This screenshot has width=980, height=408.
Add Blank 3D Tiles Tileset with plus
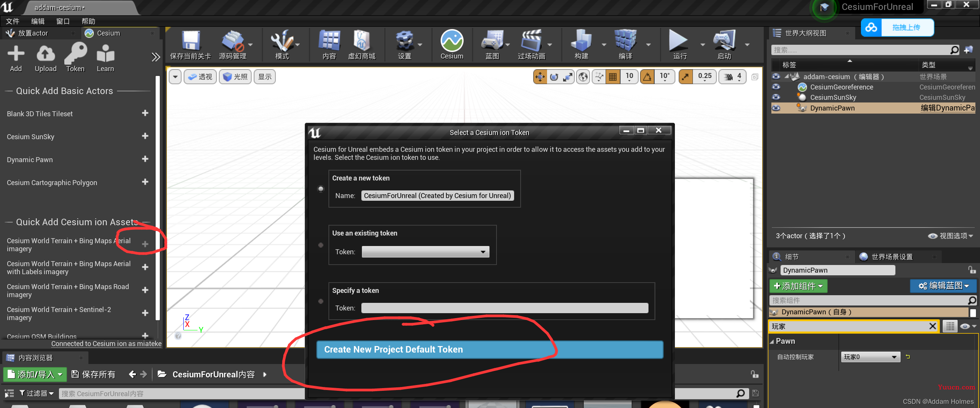[x=145, y=113]
